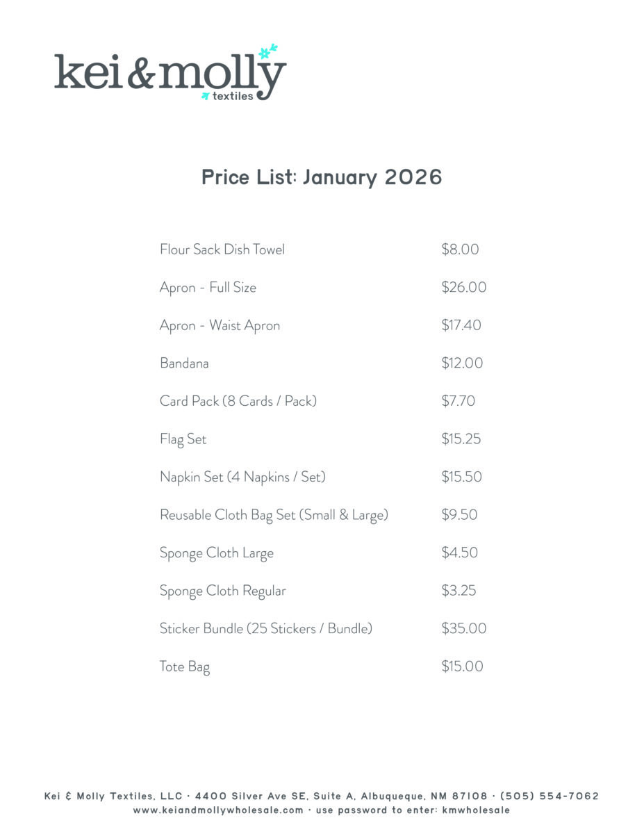This screenshot has width=644, height=834.
Task: Click the $35.00 Sticker Bundle price
Action: pos(463,629)
